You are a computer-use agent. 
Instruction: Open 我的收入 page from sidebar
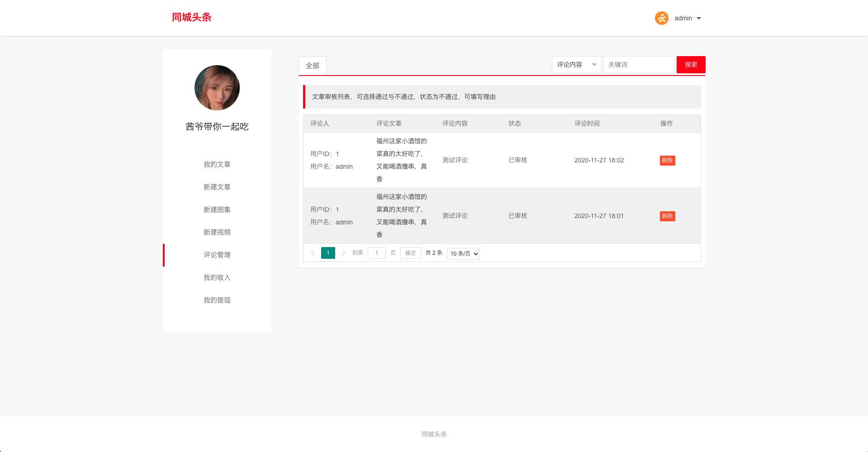pos(217,277)
